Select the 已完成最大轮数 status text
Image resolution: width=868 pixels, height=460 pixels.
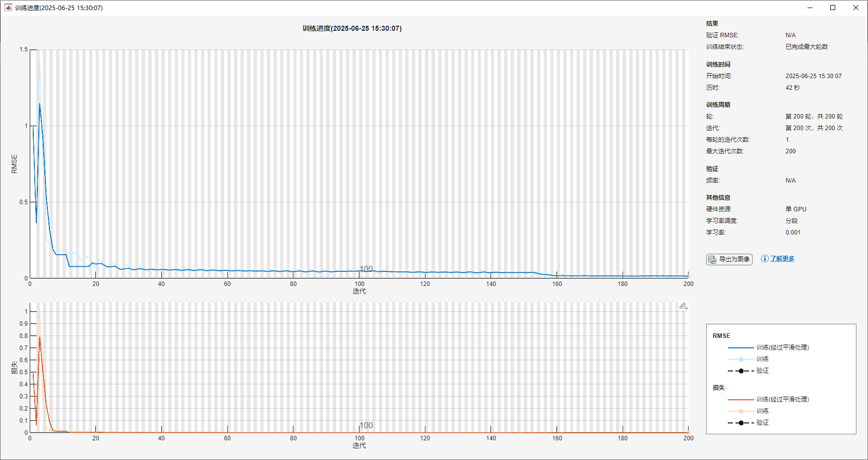tap(807, 47)
